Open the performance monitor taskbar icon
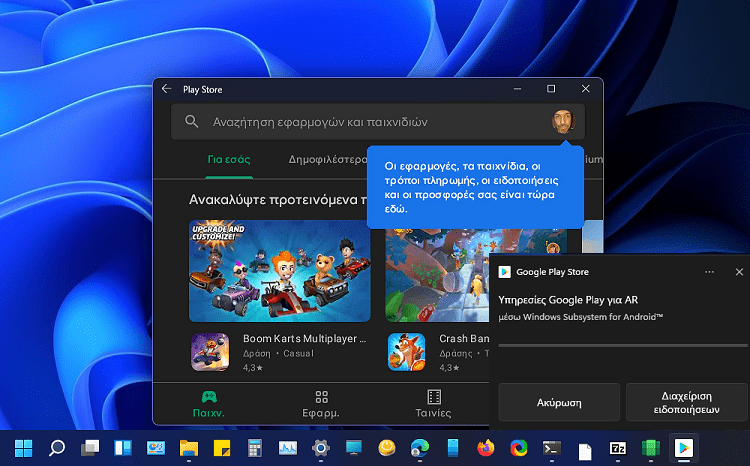 click(288, 448)
